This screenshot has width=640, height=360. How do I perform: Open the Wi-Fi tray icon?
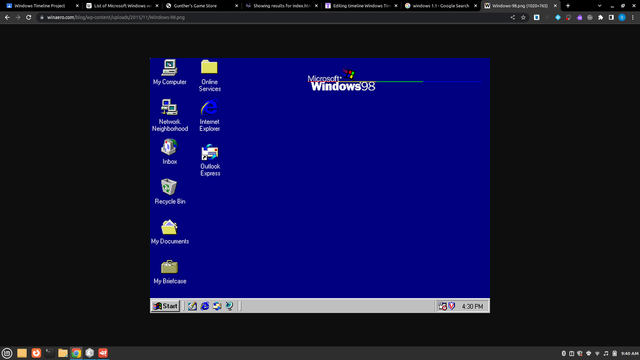point(597,353)
